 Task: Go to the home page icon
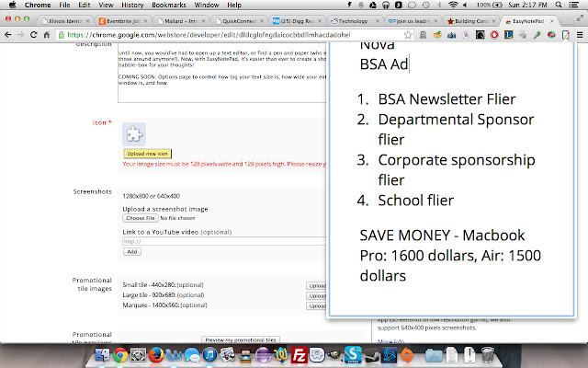pos(47,35)
